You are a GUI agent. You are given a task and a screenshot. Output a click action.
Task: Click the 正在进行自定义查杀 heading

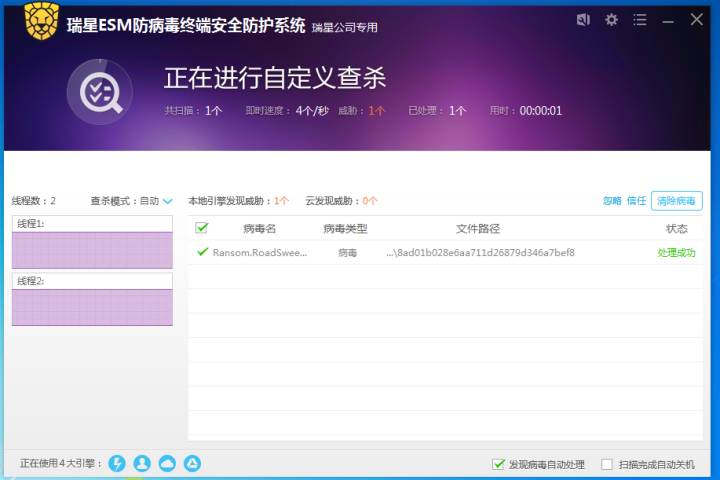pyautogui.click(x=275, y=78)
